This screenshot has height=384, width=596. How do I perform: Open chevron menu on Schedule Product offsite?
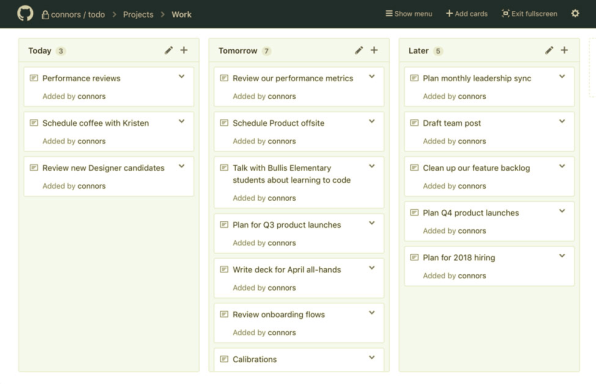point(372,121)
